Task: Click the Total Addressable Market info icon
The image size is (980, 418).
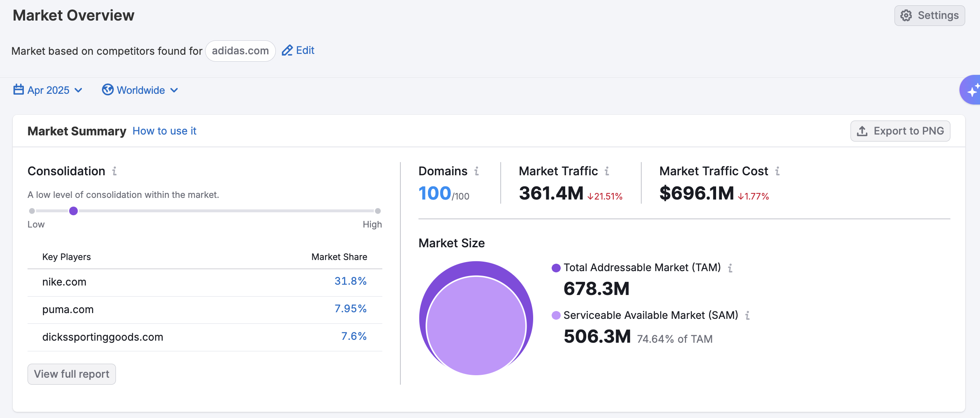Action: coord(730,268)
